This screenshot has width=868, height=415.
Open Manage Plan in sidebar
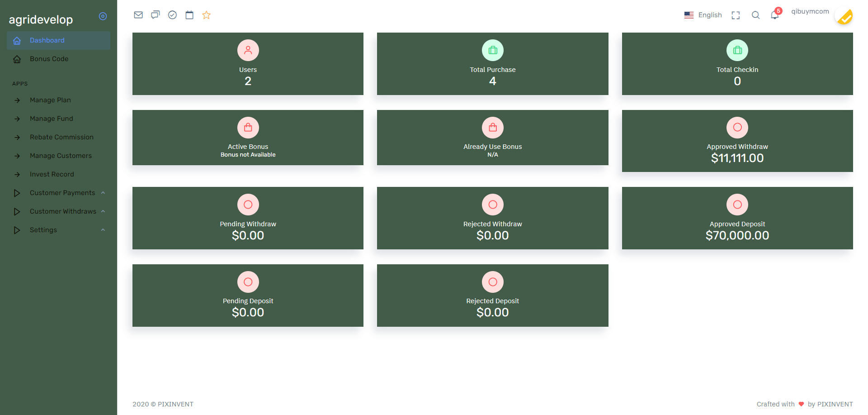[50, 100]
